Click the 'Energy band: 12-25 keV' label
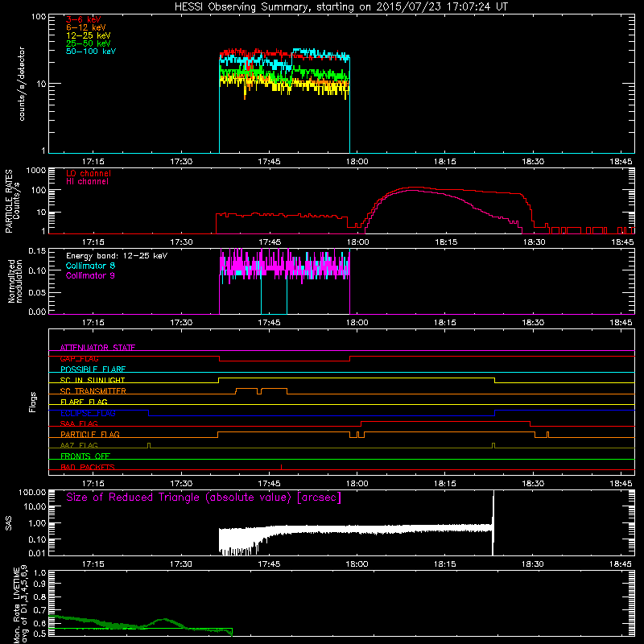Screen dimensions: 644x644 [x=117, y=256]
